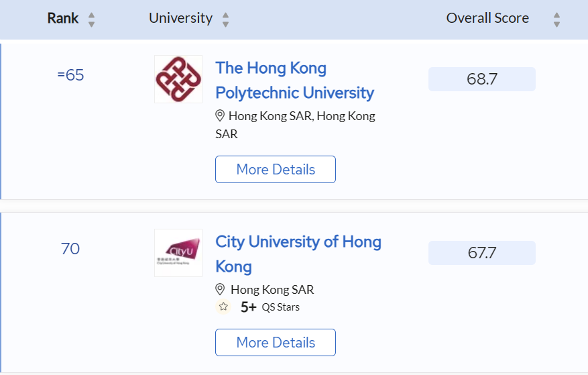Click the University column header
The width and height of the screenshot is (588, 375).
[x=181, y=18]
